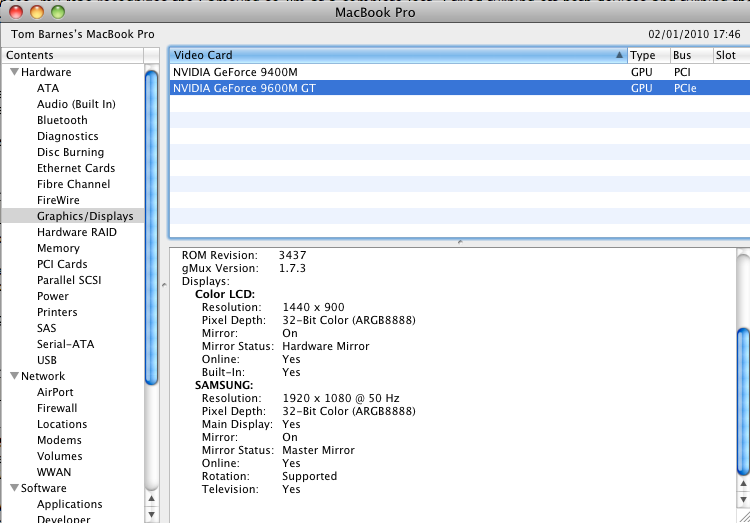Select NVIDIA GeForce 9600M GT row
Screen dimensions: 750x523
click(x=460, y=88)
